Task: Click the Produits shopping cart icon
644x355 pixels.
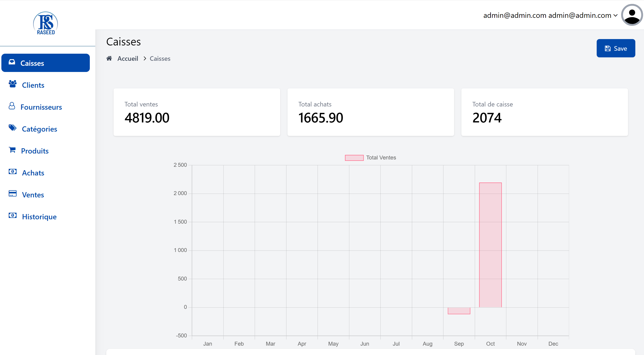Action: coord(12,150)
